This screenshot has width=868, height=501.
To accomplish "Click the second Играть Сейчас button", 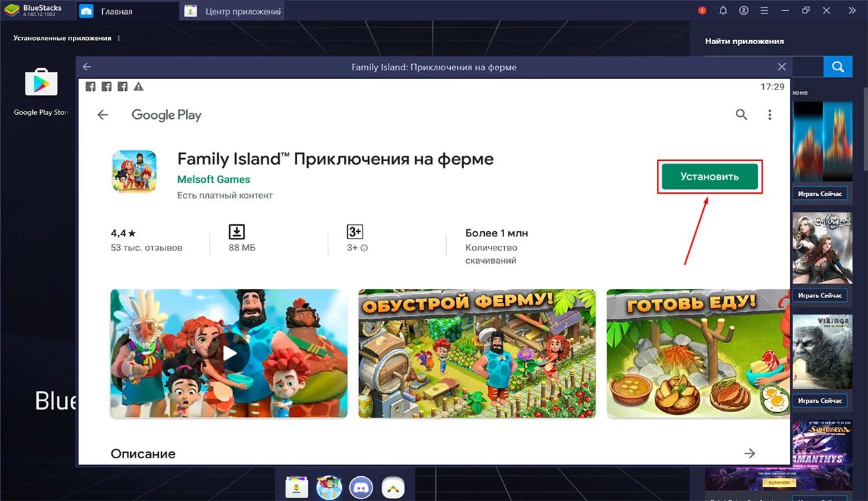I will point(821,295).
